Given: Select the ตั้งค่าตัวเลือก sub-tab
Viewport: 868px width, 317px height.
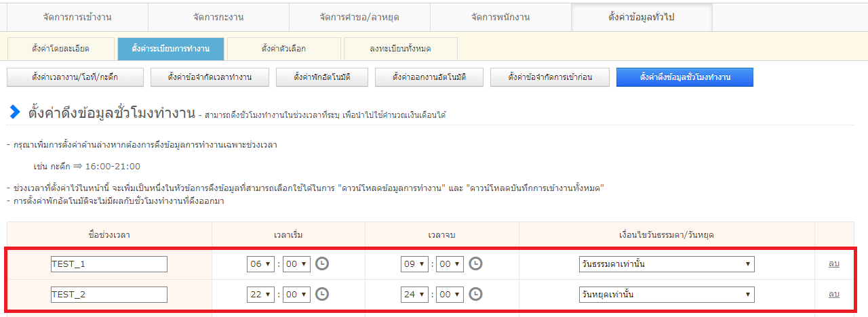Looking at the screenshot, I should (283, 49).
